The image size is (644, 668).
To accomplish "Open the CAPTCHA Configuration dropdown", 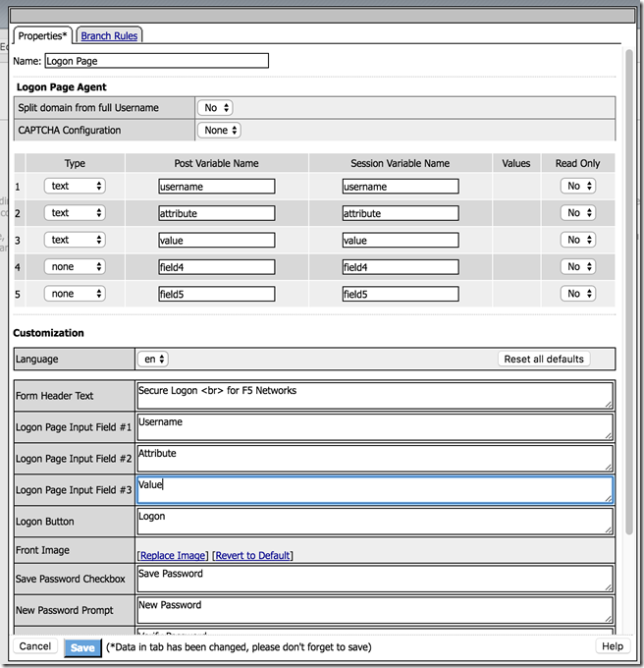I will (219, 130).
